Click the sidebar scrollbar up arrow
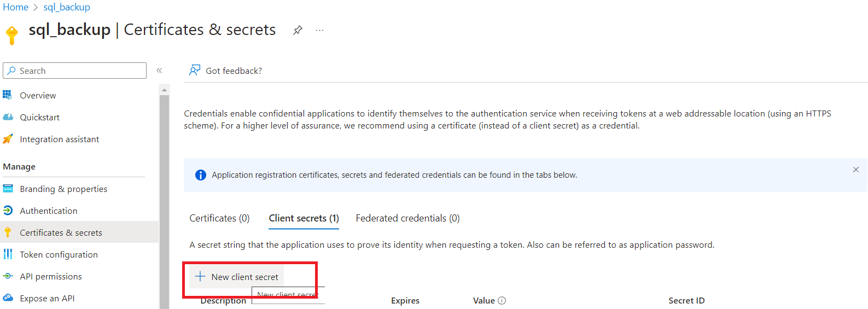This screenshot has width=868, height=309. [164, 89]
